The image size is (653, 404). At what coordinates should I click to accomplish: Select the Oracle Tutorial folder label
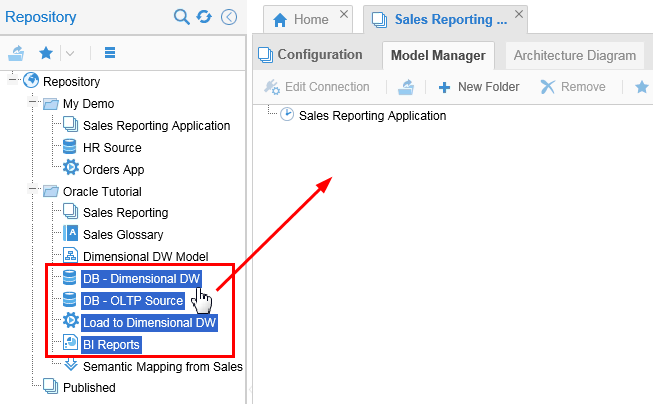[102, 192]
